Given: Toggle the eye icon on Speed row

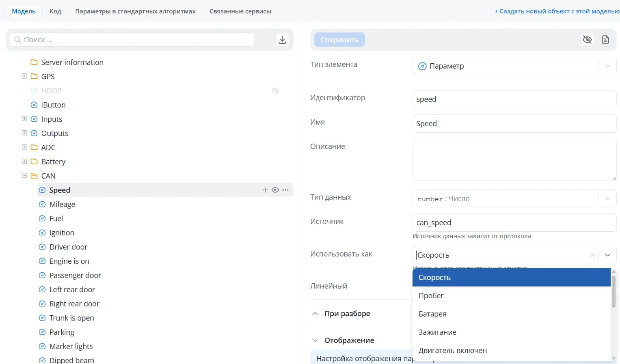Looking at the screenshot, I should pyautogui.click(x=275, y=190).
